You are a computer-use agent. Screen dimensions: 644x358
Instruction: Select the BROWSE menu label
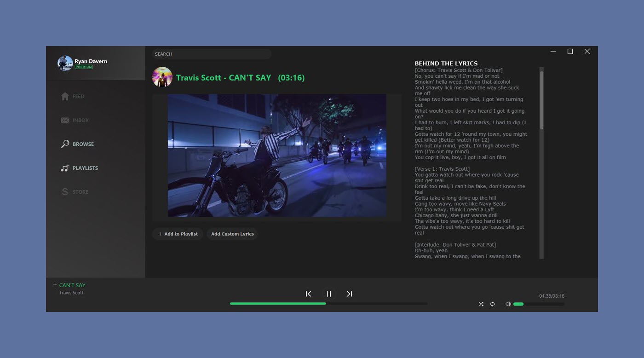tap(83, 144)
